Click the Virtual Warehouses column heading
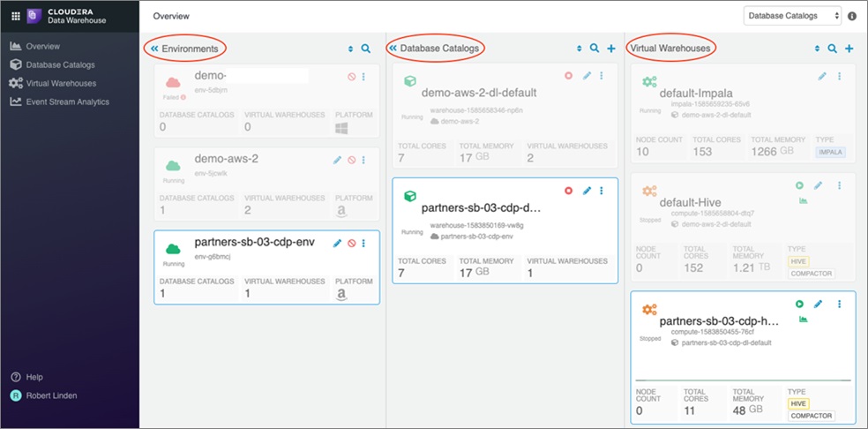The width and height of the screenshot is (868, 429). pyautogui.click(x=670, y=49)
